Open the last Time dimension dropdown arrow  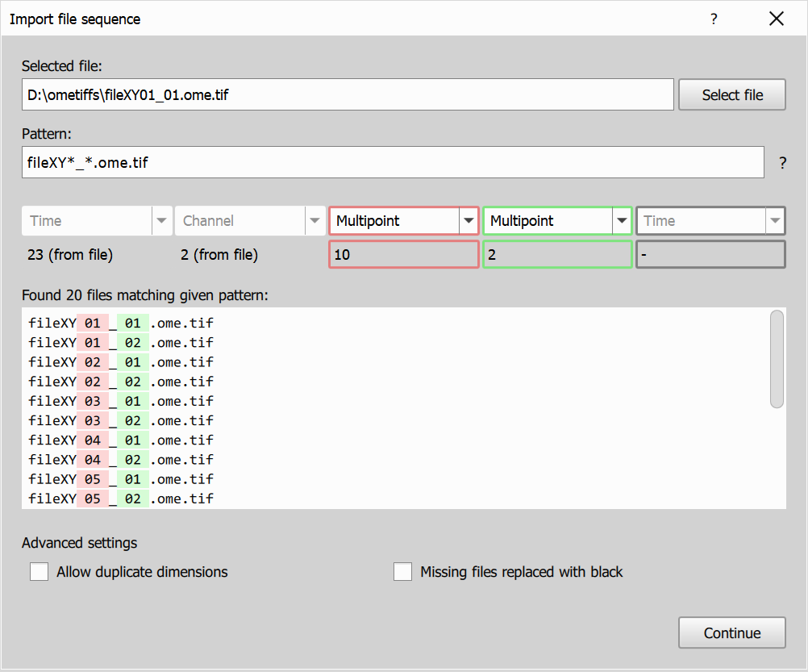pos(775,220)
